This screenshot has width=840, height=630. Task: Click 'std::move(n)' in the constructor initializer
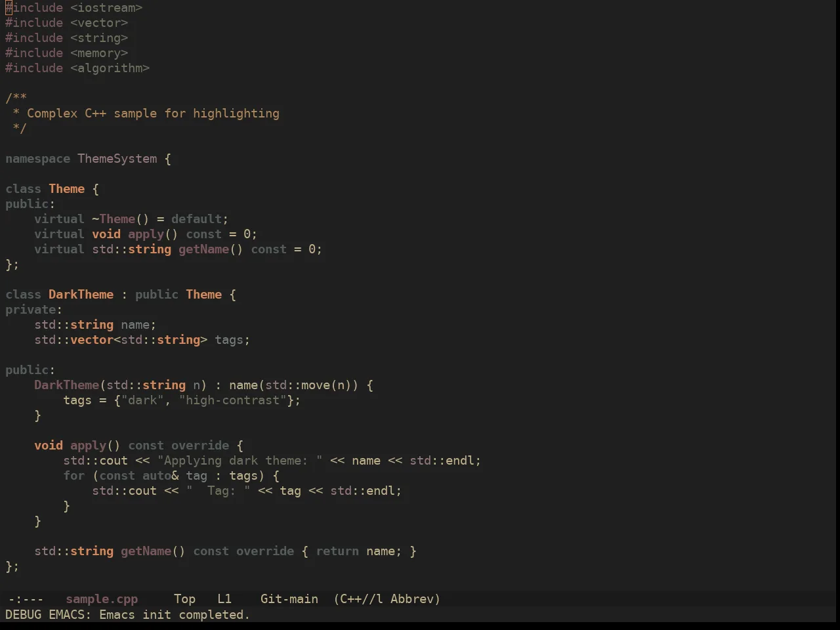click(x=308, y=385)
